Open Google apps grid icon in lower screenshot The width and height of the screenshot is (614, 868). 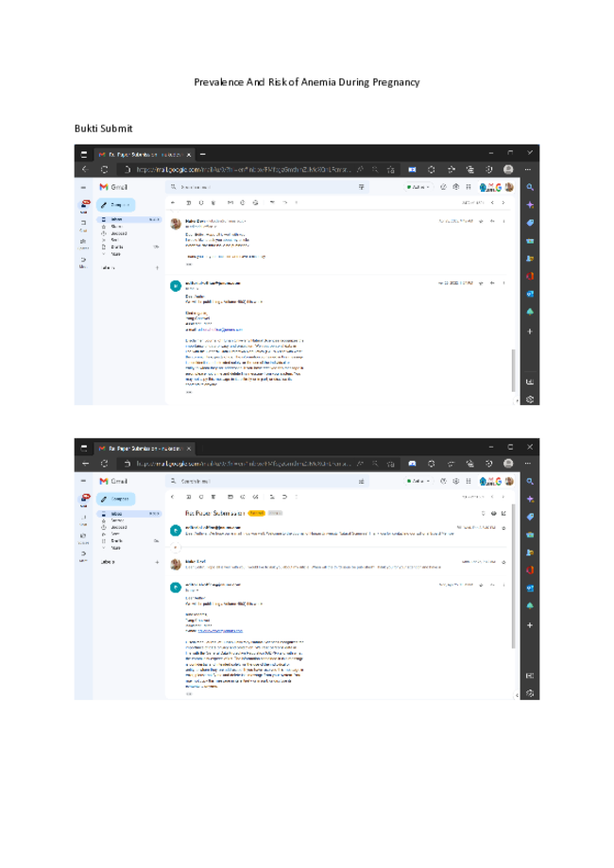[x=469, y=481]
